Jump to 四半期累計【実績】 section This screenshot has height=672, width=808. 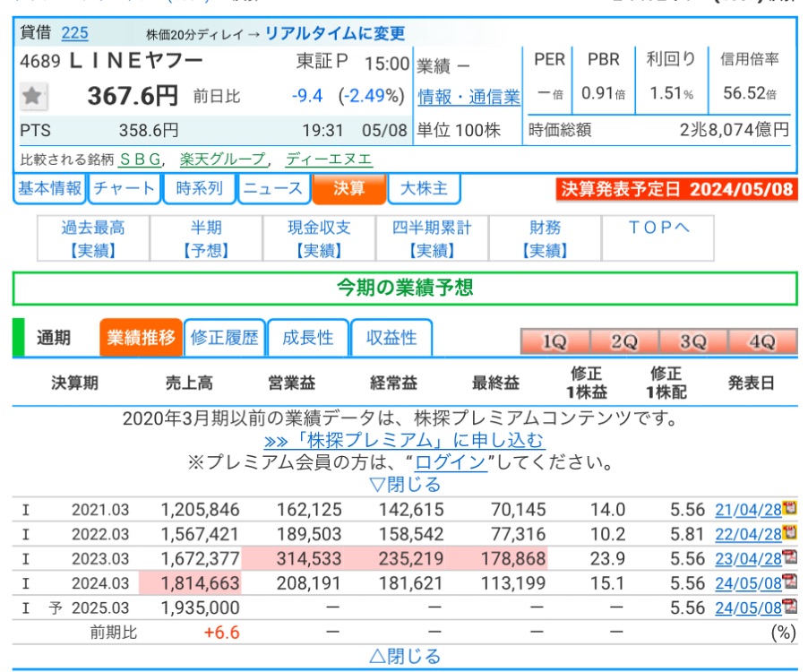coord(432,238)
